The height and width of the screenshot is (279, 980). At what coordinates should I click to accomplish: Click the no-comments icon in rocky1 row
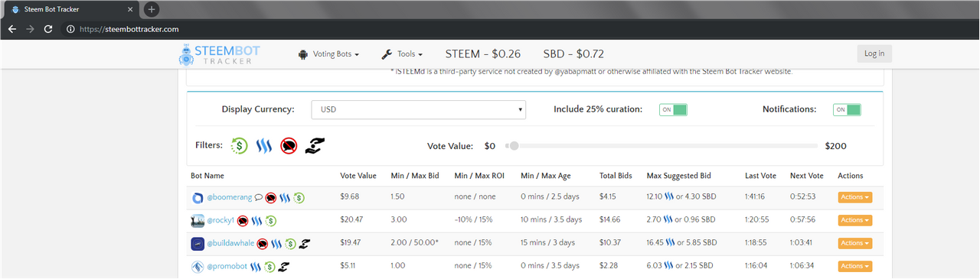(243, 221)
